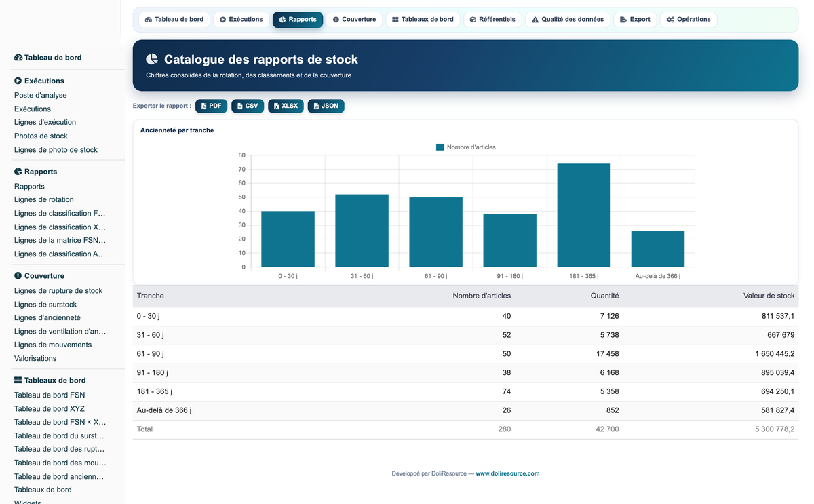Open Tableau de bord FSN sidebar link
Image resolution: width=814 pixels, height=504 pixels.
50,395
